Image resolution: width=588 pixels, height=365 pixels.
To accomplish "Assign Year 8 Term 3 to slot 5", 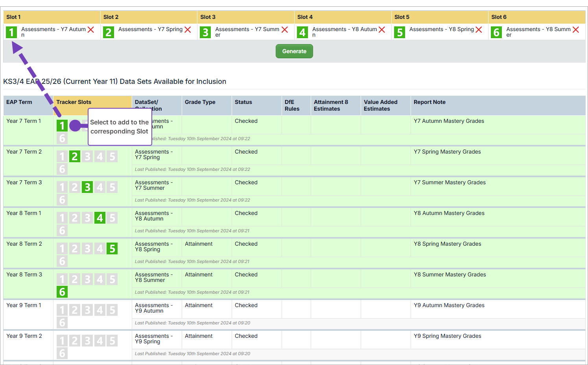I will (112, 279).
